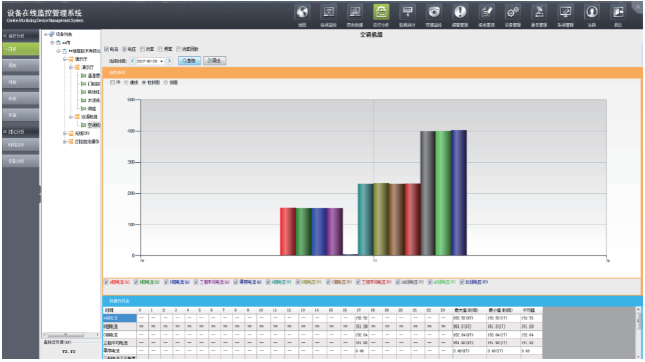The width and height of the screenshot is (645, 362).
Task: Click the satellite dish icon in top toolbar
Action: pyautogui.click(x=539, y=12)
